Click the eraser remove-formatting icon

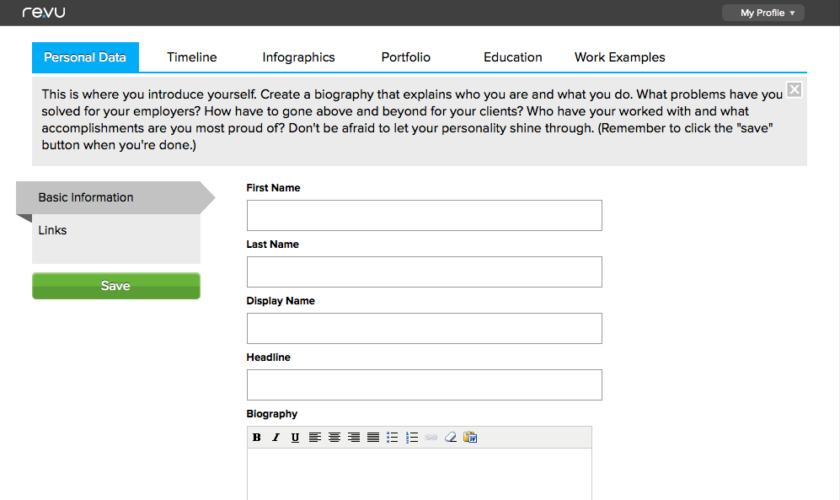[x=450, y=438]
